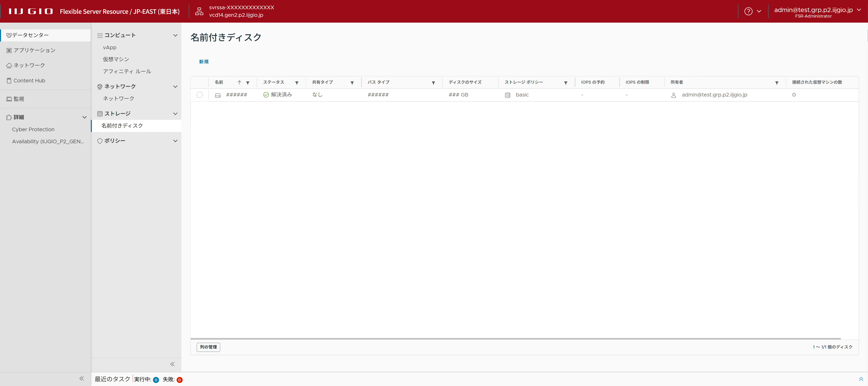
Task: Collapse the コンピュート section
Action: click(175, 35)
